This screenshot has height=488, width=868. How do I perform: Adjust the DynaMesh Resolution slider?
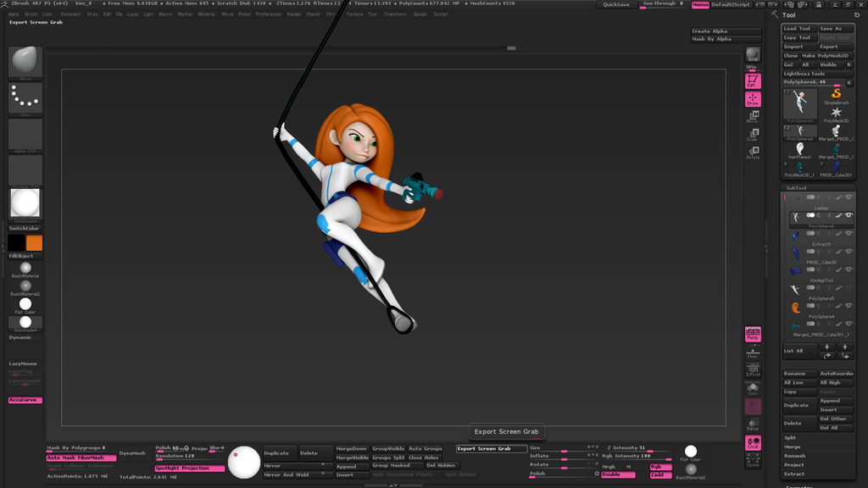click(x=189, y=457)
